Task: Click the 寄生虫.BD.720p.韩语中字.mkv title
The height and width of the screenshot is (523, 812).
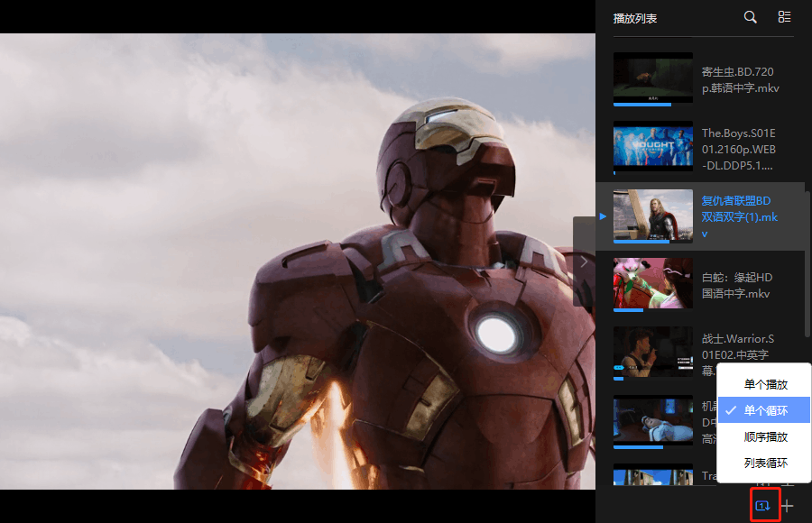Action: (x=740, y=79)
